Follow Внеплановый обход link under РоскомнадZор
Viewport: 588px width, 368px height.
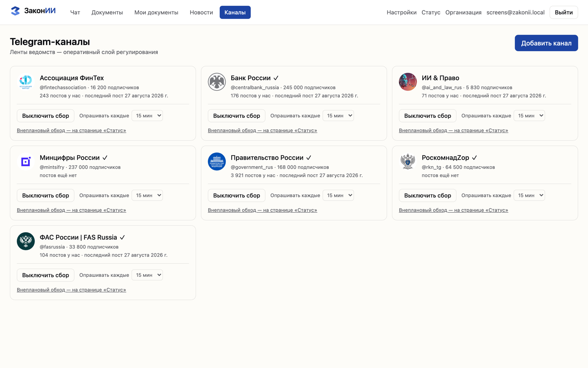pyautogui.click(x=454, y=210)
